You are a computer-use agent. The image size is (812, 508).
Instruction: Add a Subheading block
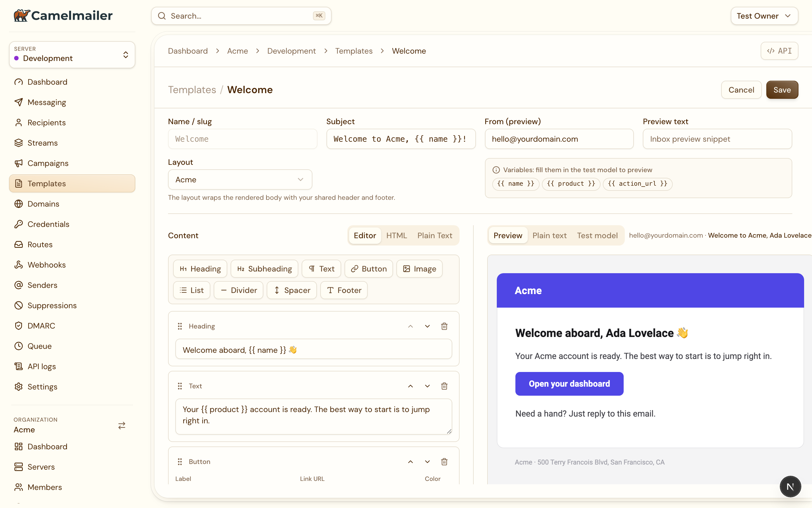(x=264, y=269)
